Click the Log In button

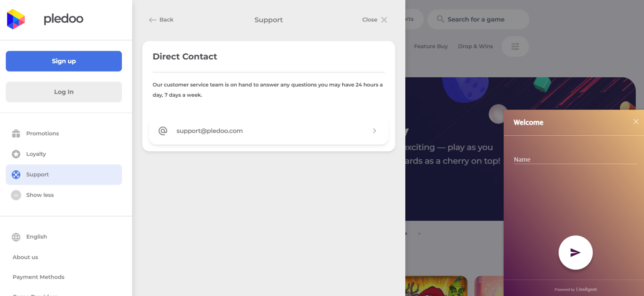pyautogui.click(x=64, y=92)
